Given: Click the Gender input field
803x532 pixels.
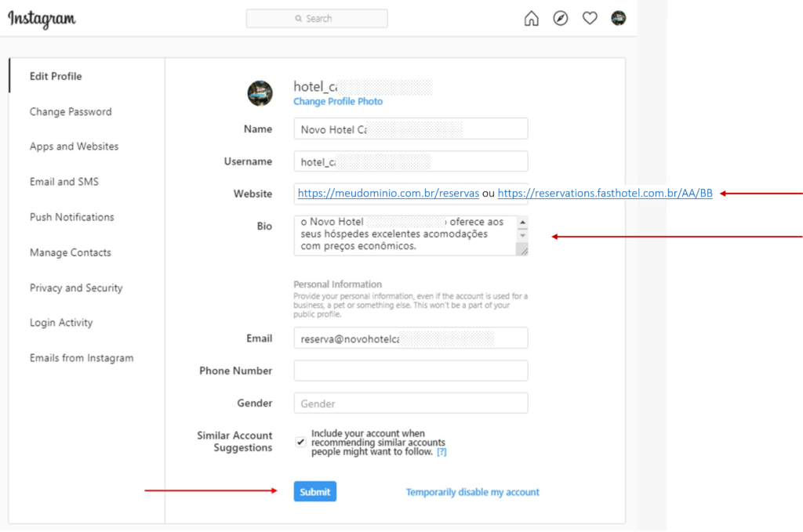Looking at the screenshot, I should [x=411, y=403].
